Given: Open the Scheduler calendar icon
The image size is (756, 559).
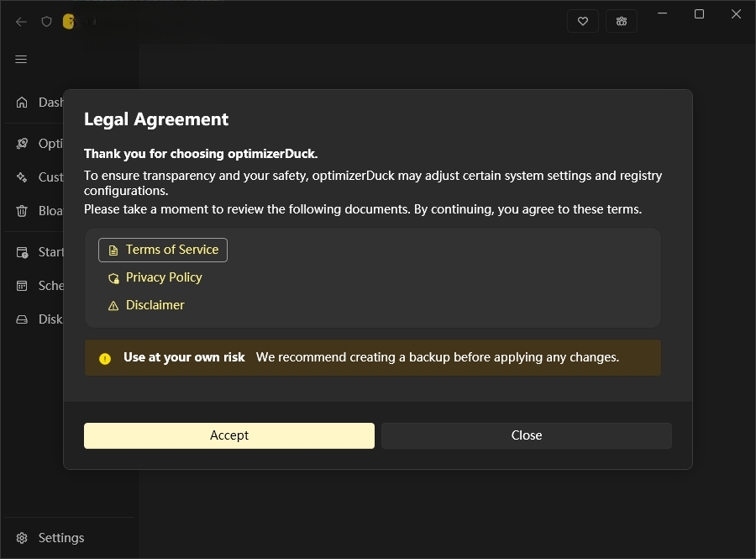Looking at the screenshot, I should pos(22,286).
